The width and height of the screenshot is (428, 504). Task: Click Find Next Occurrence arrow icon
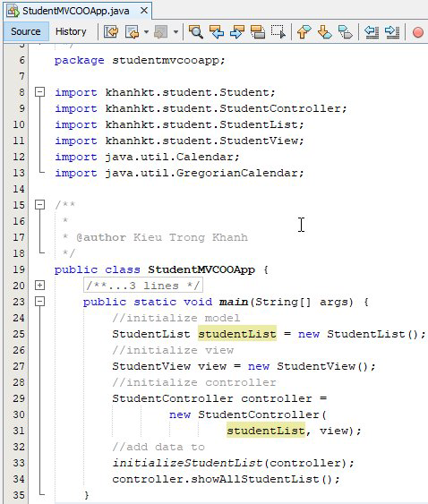pyautogui.click(x=237, y=32)
